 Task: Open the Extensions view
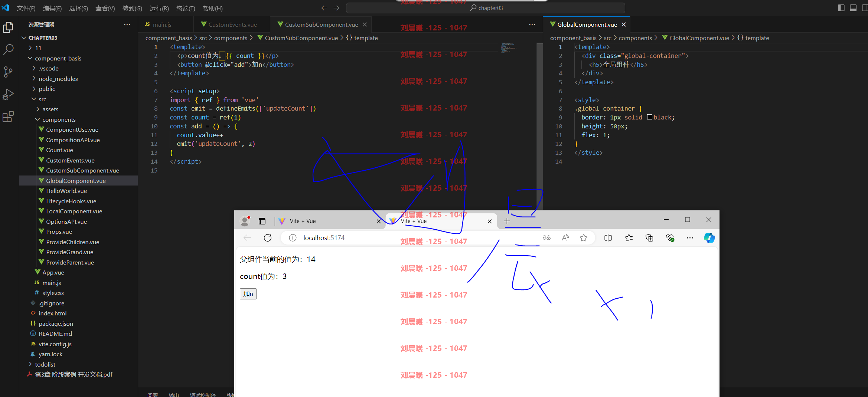(x=8, y=117)
